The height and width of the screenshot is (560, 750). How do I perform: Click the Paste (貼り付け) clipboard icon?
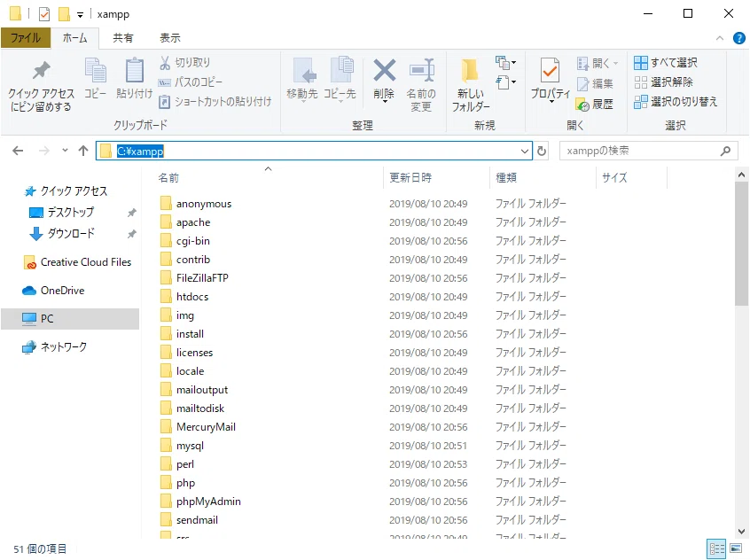click(x=135, y=70)
